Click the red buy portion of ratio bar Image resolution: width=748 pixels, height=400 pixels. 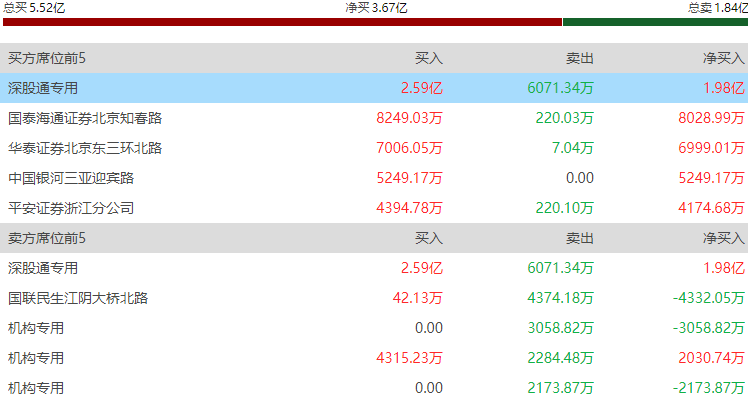coord(282,22)
